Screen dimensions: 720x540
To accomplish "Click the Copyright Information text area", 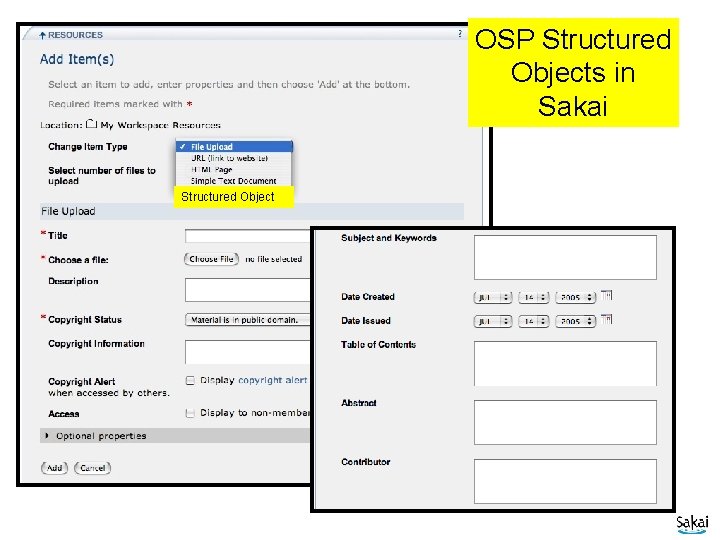I will pyautogui.click(x=248, y=352).
